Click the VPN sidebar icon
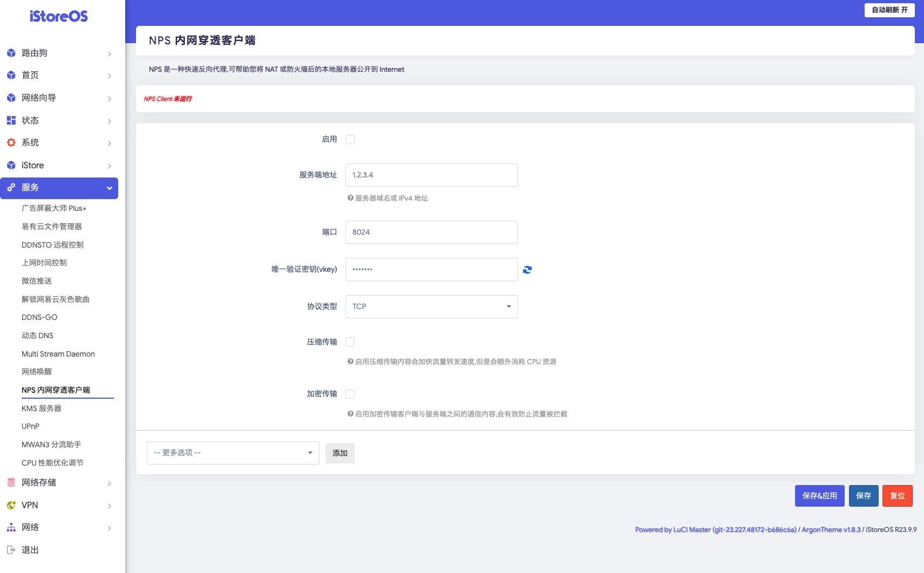The height and width of the screenshot is (573, 924). tap(11, 505)
